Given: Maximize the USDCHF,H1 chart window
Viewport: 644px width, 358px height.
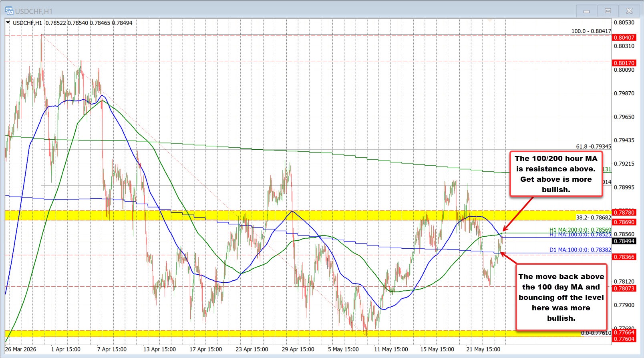Looking at the screenshot, I should pos(608,11).
